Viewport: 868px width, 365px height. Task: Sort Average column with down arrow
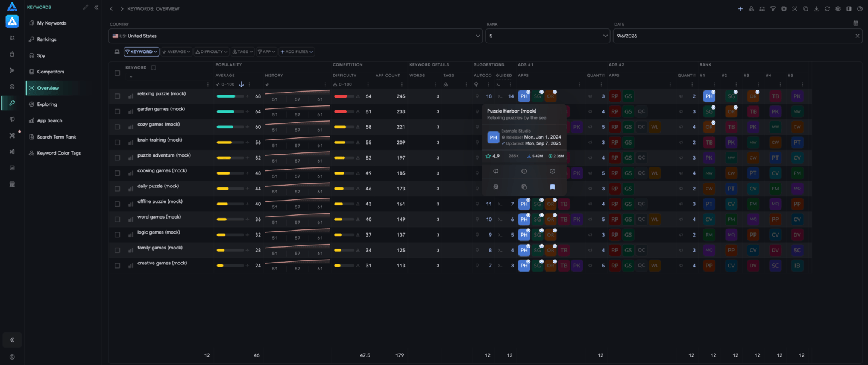tap(241, 84)
